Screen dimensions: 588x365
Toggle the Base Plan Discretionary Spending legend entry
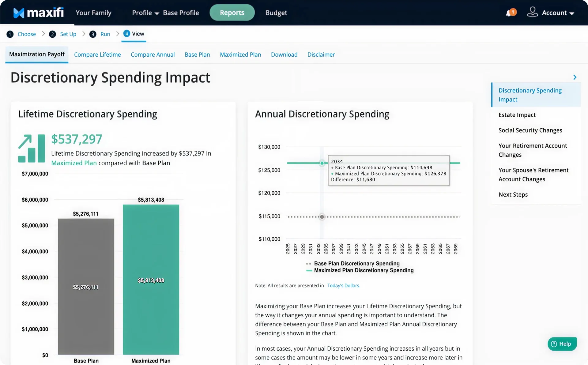(x=356, y=263)
